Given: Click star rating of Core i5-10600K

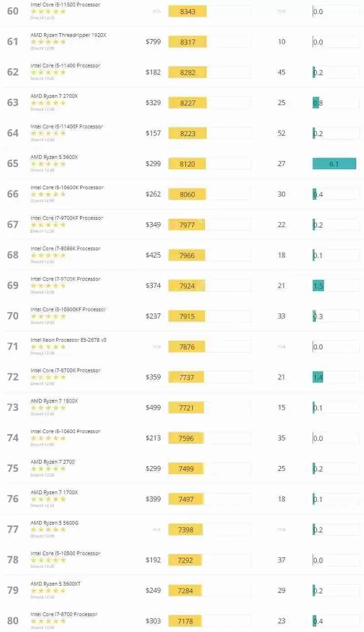Looking at the screenshot, I should 48,194.
